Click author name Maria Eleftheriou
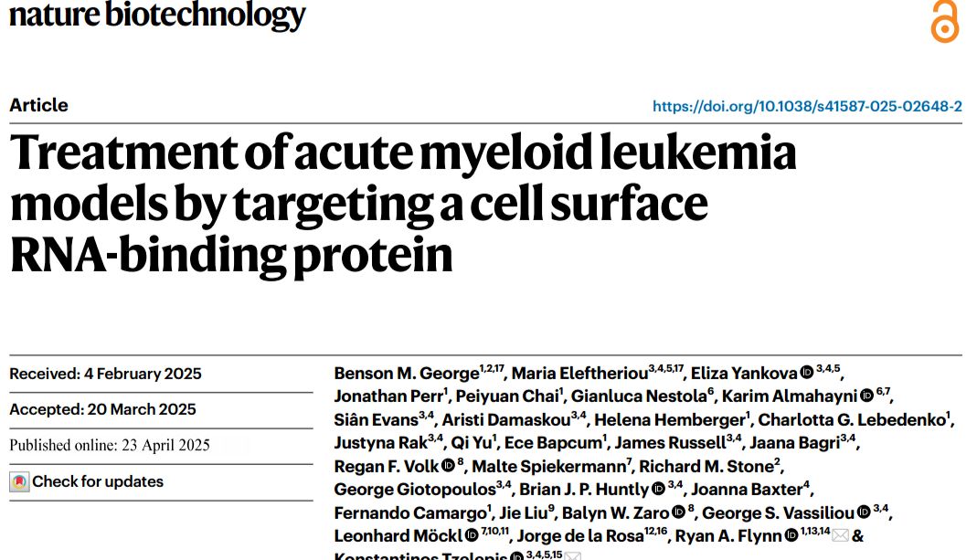Viewport: 977px width, 560px height. pos(579,373)
